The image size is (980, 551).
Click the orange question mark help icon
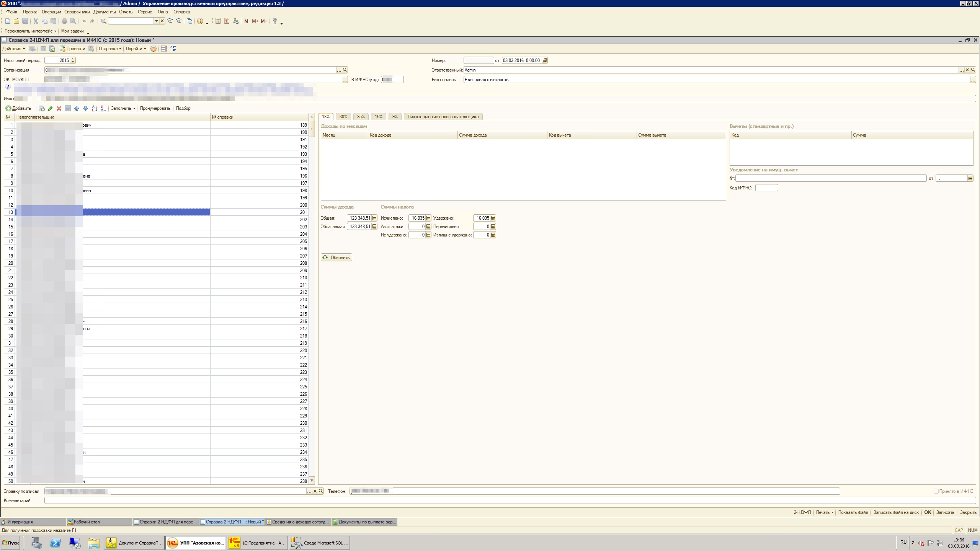[153, 49]
